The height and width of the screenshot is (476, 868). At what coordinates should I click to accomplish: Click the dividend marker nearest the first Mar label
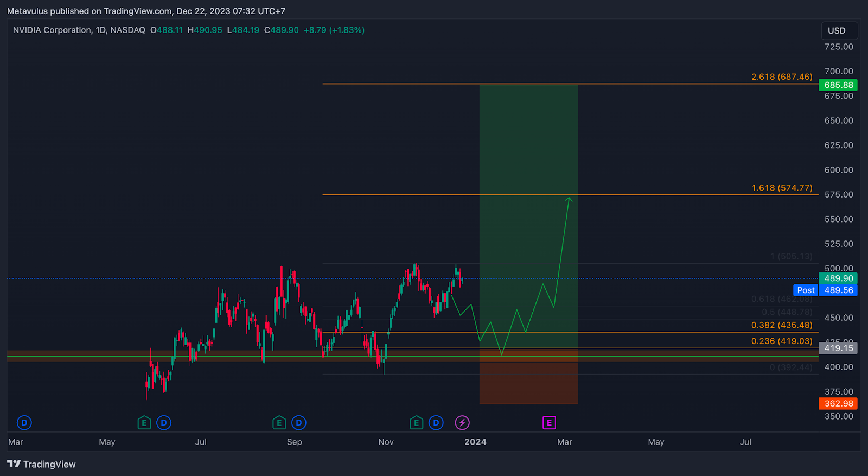pos(24,422)
